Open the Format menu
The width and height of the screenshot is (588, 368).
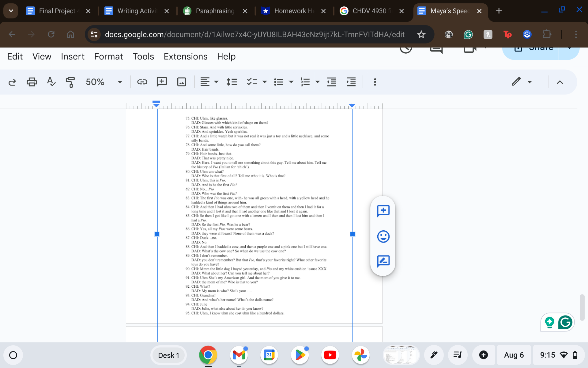108,56
